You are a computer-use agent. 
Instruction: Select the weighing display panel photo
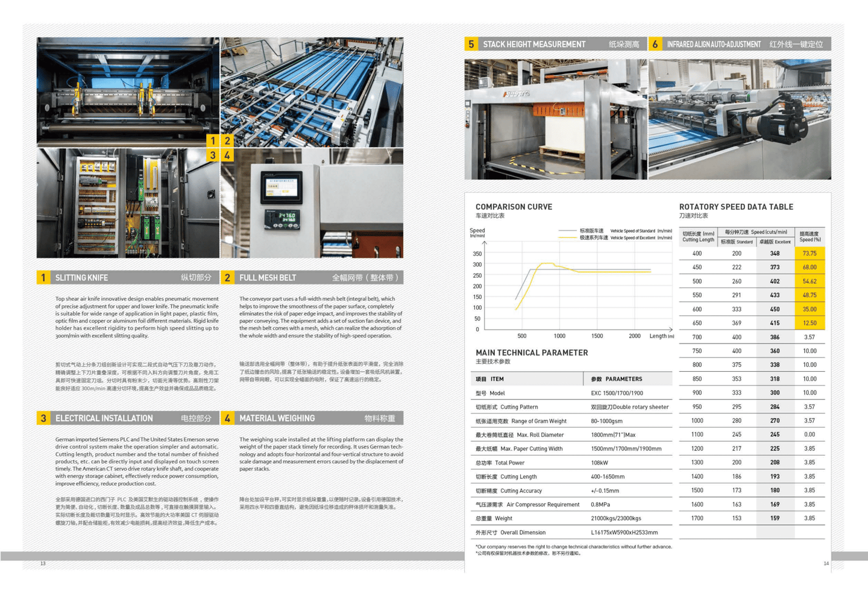coord(312,204)
